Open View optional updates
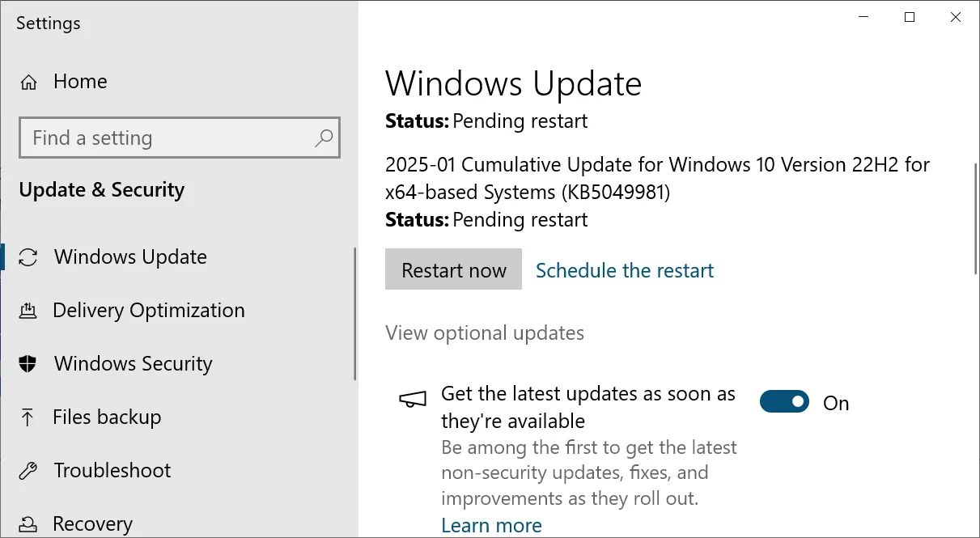Viewport: 980px width, 538px height. [x=485, y=333]
